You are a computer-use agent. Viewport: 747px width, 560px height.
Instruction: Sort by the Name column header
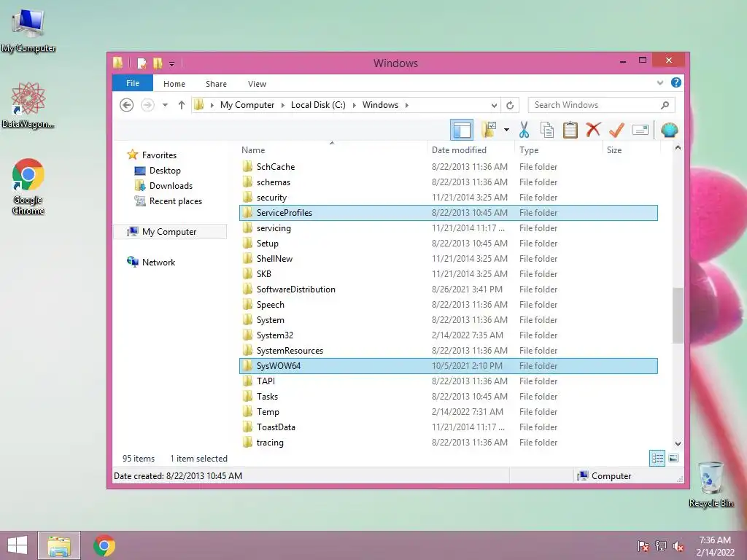pos(253,150)
